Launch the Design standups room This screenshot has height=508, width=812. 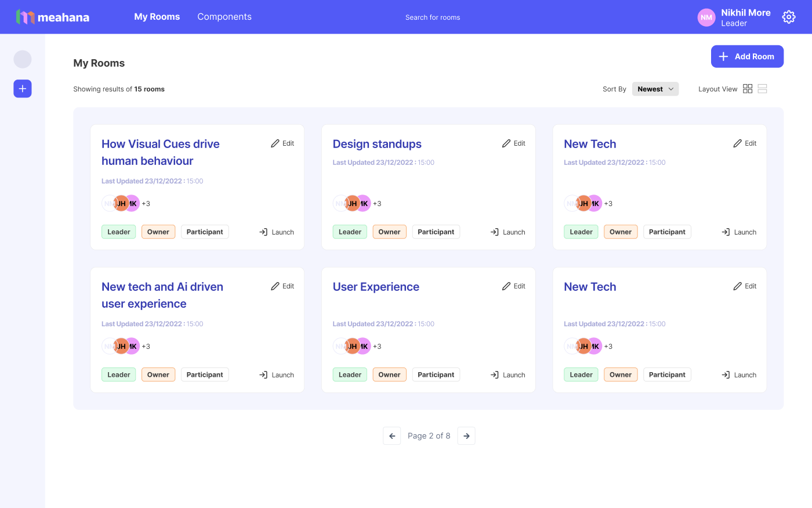coord(508,232)
